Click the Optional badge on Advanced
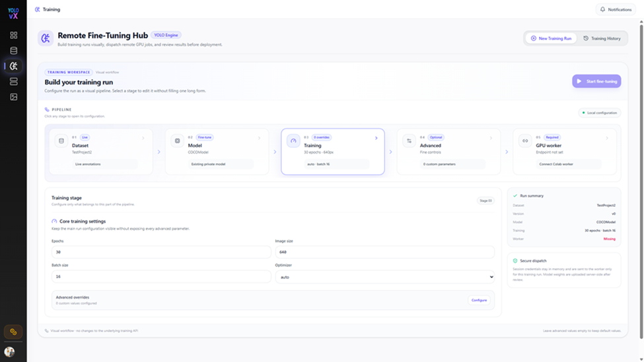Viewport: 644px width, 362px height. pyautogui.click(x=436, y=137)
